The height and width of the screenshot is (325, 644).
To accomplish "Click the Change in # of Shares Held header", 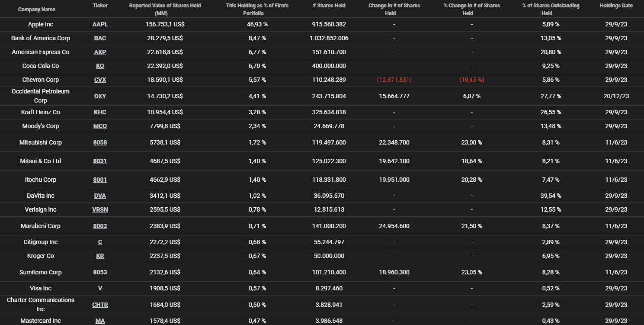I will coord(394,9).
